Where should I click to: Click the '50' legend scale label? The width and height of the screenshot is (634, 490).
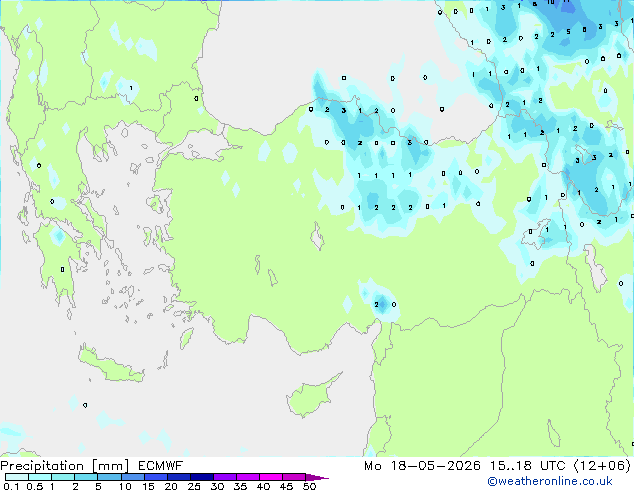coord(309,486)
